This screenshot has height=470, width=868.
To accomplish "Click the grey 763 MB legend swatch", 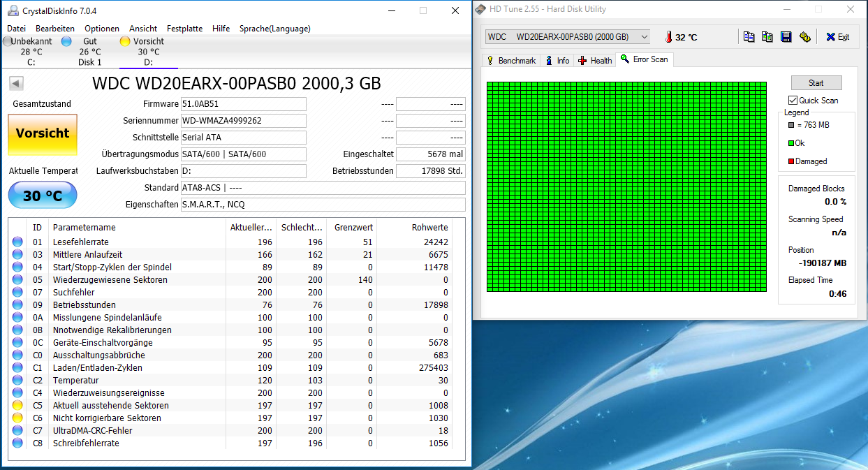I will click(791, 125).
